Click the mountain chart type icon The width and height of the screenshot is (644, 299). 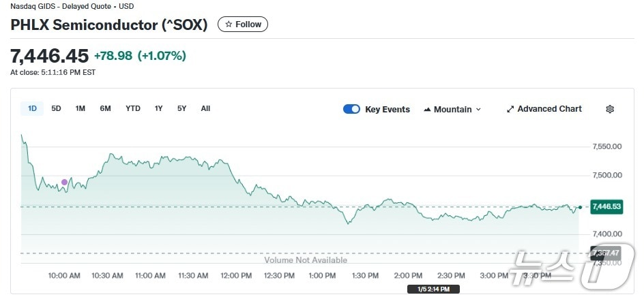(427, 110)
